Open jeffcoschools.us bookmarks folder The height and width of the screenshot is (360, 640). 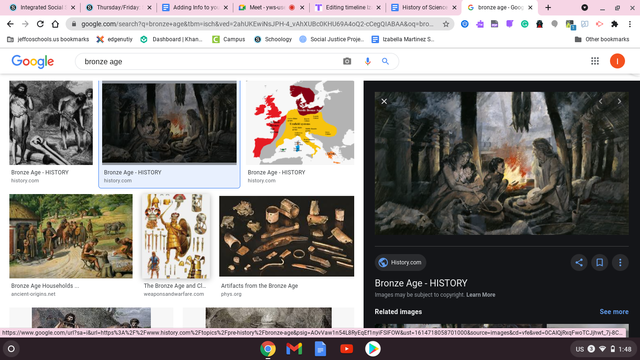point(48,39)
